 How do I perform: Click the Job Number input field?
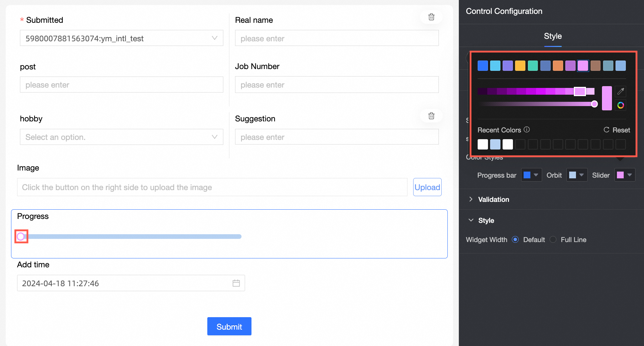[x=337, y=85]
